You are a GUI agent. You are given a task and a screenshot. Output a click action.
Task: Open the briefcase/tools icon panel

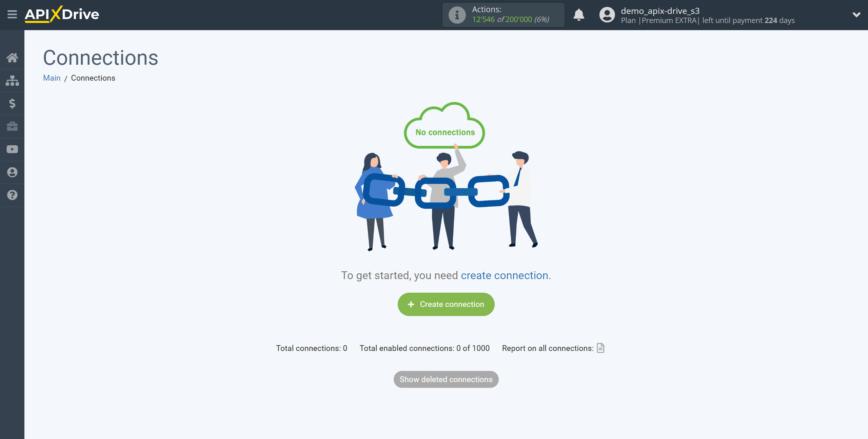(12, 126)
